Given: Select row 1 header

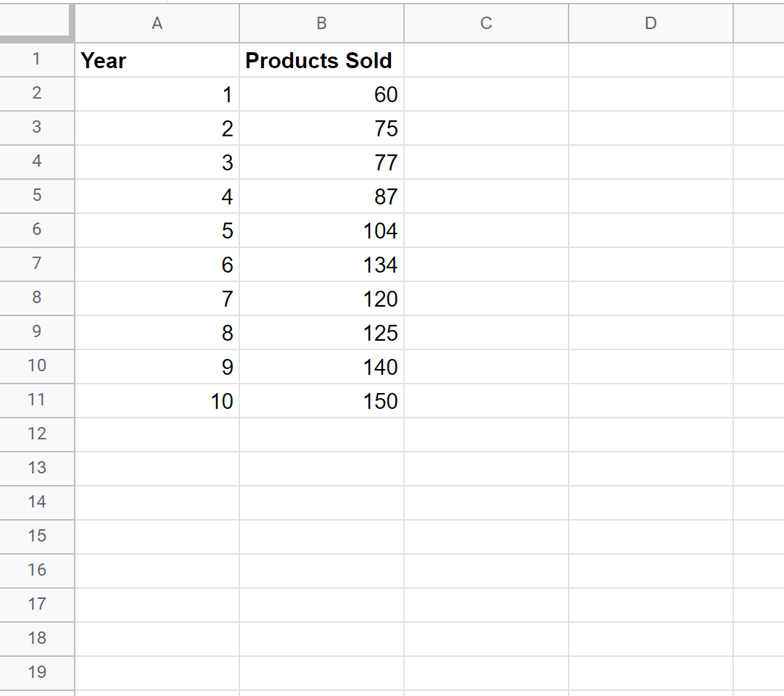Looking at the screenshot, I should 37,59.
